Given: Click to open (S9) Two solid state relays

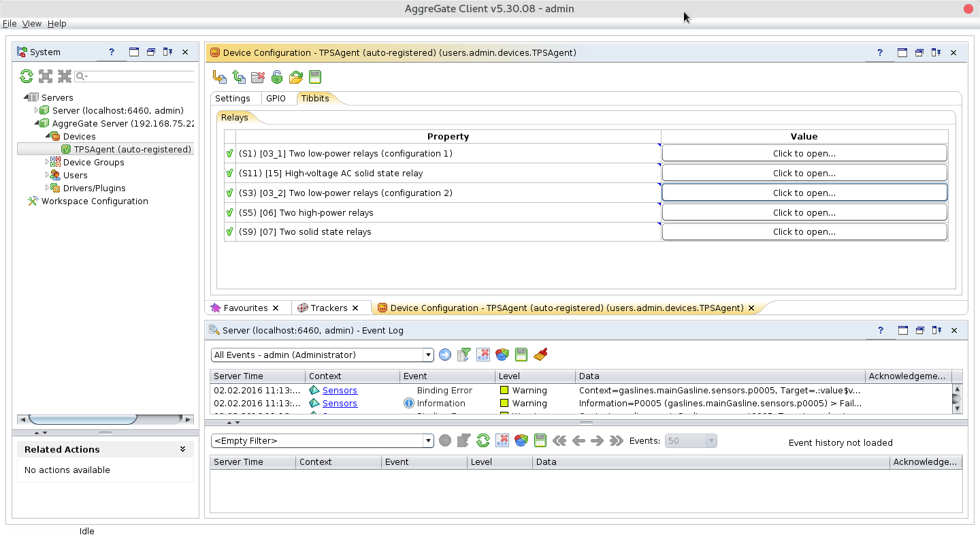Looking at the screenshot, I should coord(804,231).
